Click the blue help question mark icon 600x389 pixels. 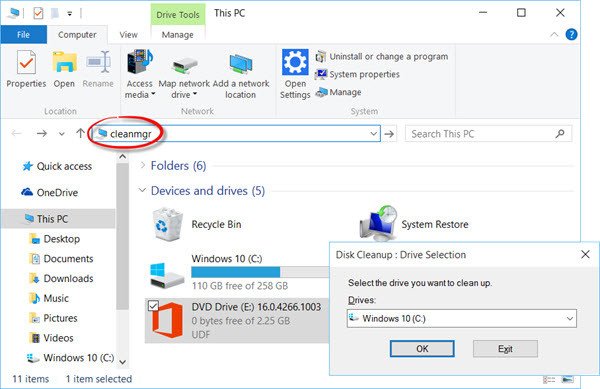(x=571, y=34)
